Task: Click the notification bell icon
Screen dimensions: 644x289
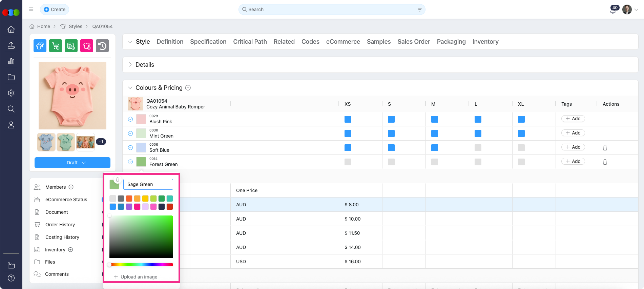Action: 612,10
